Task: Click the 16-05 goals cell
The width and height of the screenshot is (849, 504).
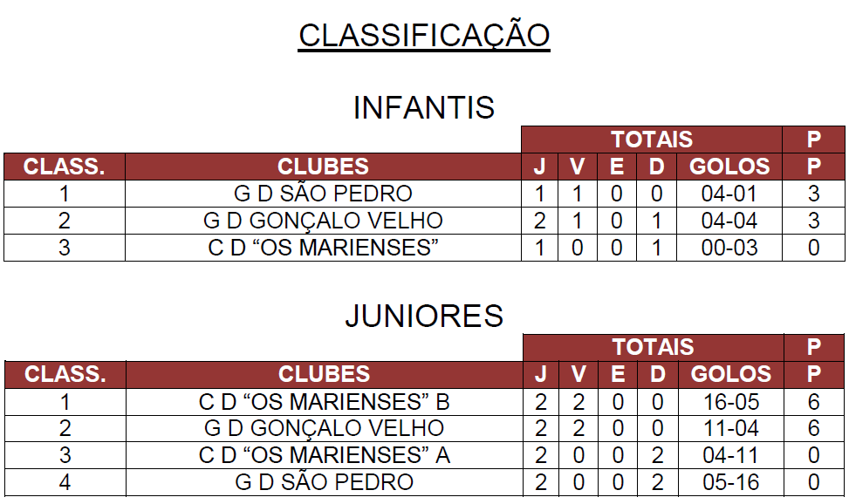Action: tap(730, 402)
